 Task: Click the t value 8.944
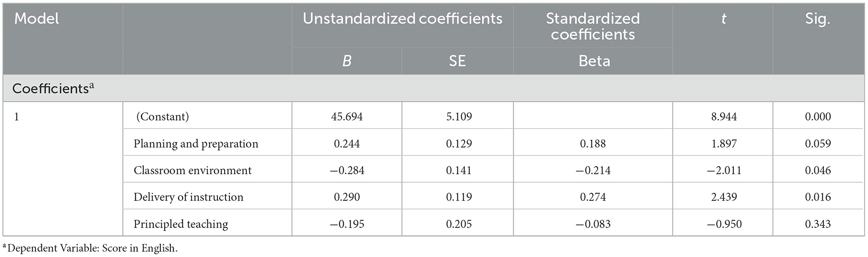click(724, 116)
